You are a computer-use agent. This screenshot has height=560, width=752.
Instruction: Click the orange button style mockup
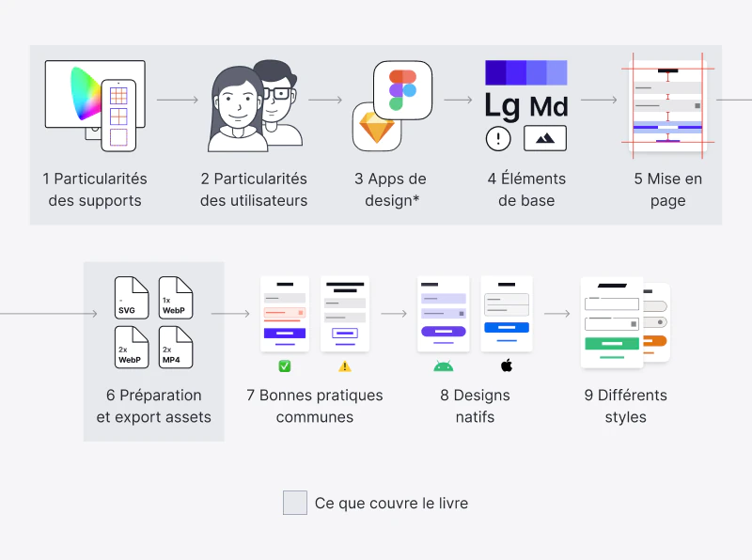[656, 322]
